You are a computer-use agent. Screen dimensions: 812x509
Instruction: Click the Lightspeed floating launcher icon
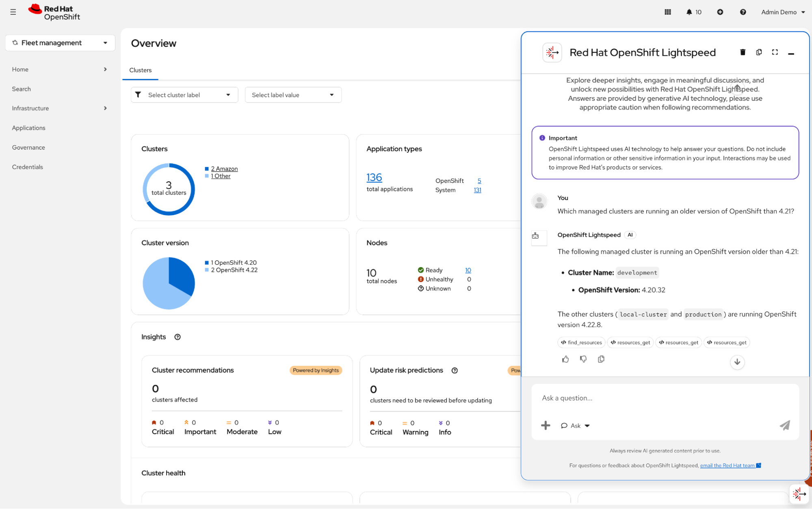[x=799, y=494]
